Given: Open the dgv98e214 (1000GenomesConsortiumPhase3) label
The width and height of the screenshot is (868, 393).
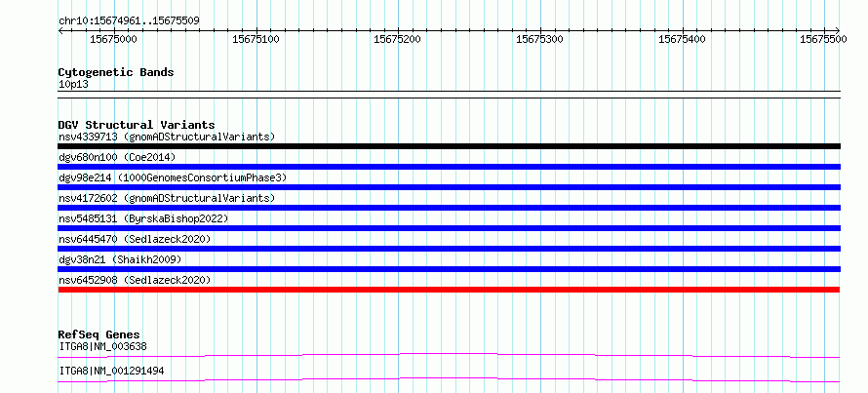Looking at the screenshot, I should (173, 177).
